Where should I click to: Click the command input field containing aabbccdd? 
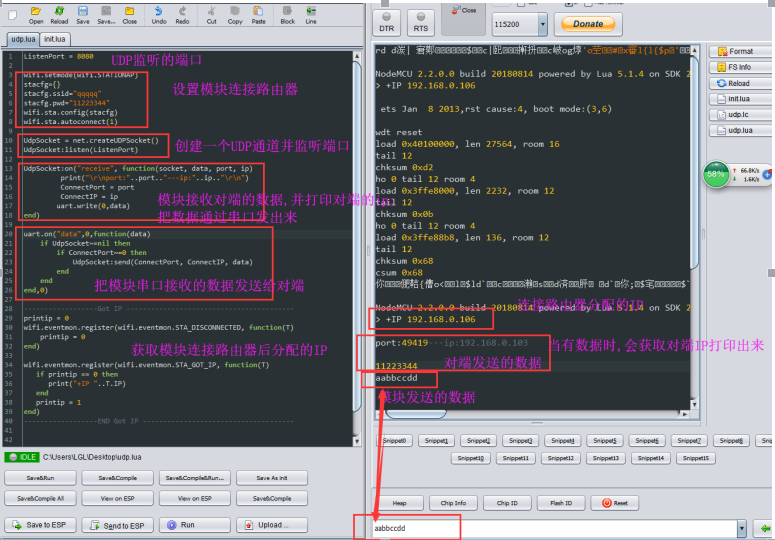[555, 528]
